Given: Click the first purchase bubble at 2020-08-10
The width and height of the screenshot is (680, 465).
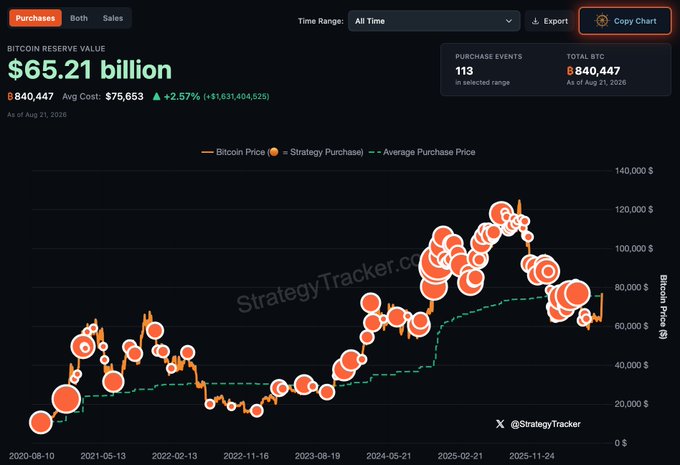Looking at the screenshot, I should 41,422.
